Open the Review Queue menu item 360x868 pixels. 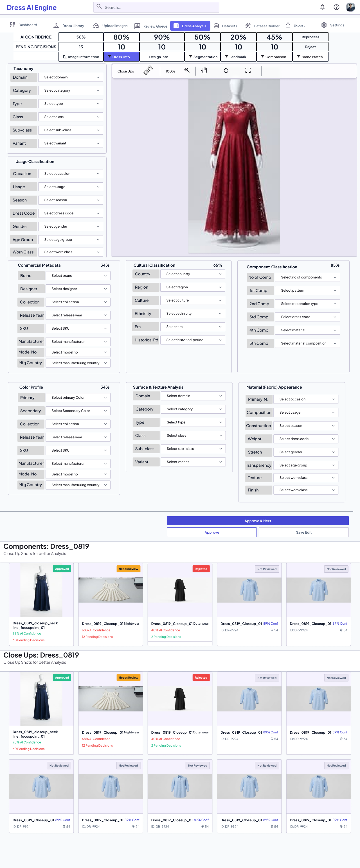151,26
